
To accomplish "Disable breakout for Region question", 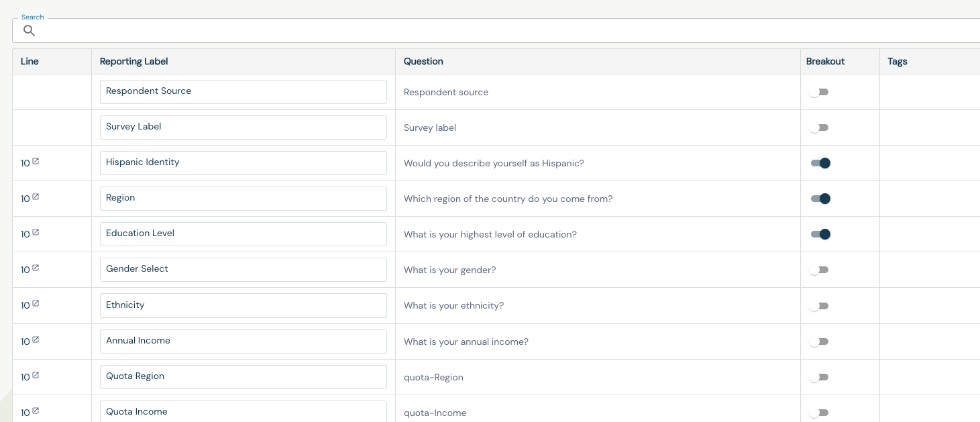I will pyautogui.click(x=820, y=199).
